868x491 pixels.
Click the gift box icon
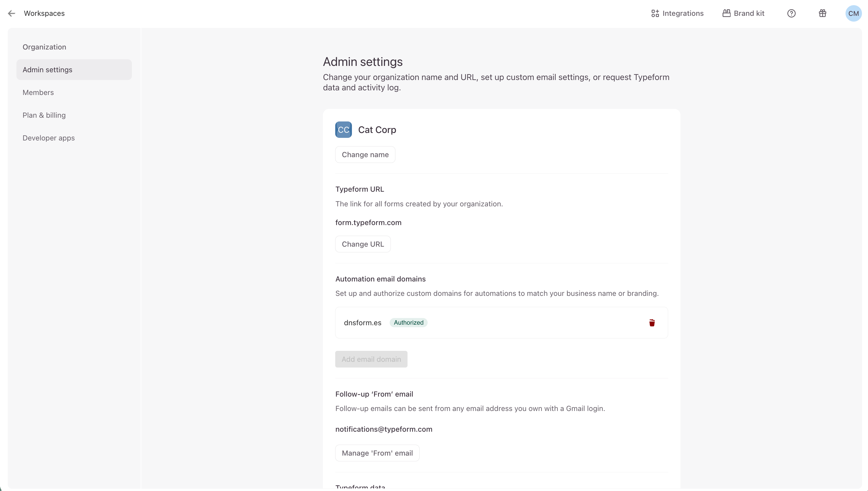[822, 14]
